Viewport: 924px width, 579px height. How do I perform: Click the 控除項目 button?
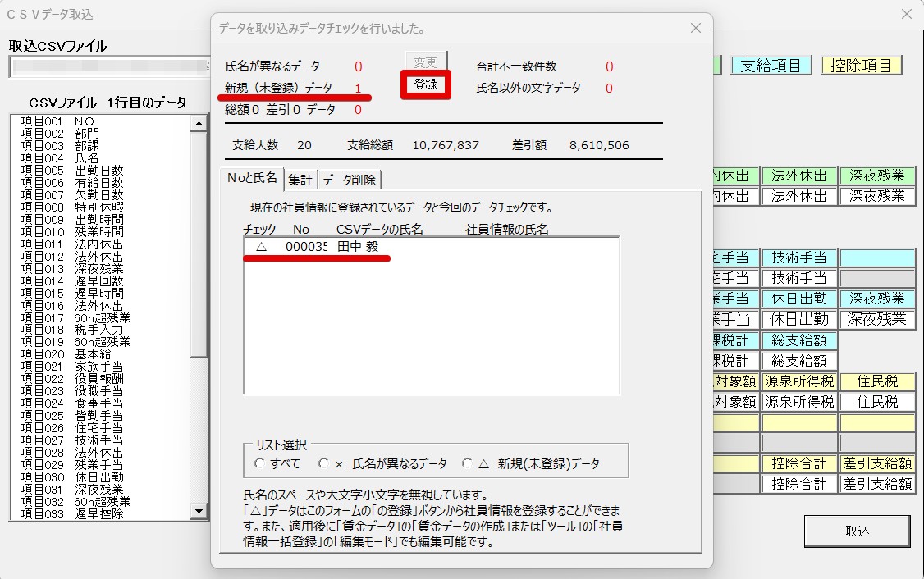(861, 66)
